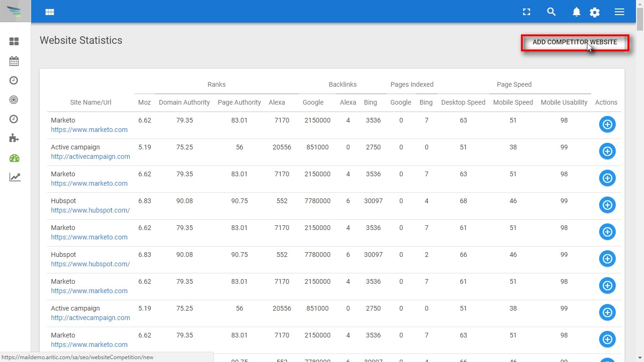Click the Page Authority column header
Screen dimensions: 644x362
(239, 102)
